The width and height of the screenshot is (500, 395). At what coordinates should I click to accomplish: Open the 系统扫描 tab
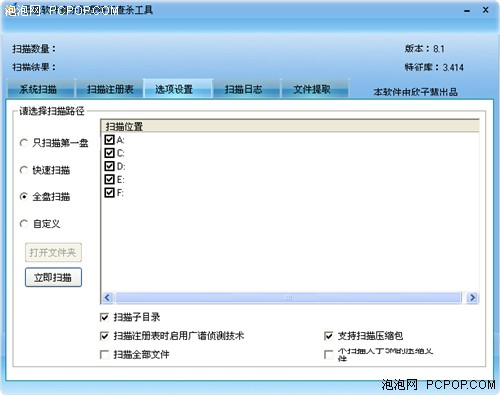pos(41,89)
